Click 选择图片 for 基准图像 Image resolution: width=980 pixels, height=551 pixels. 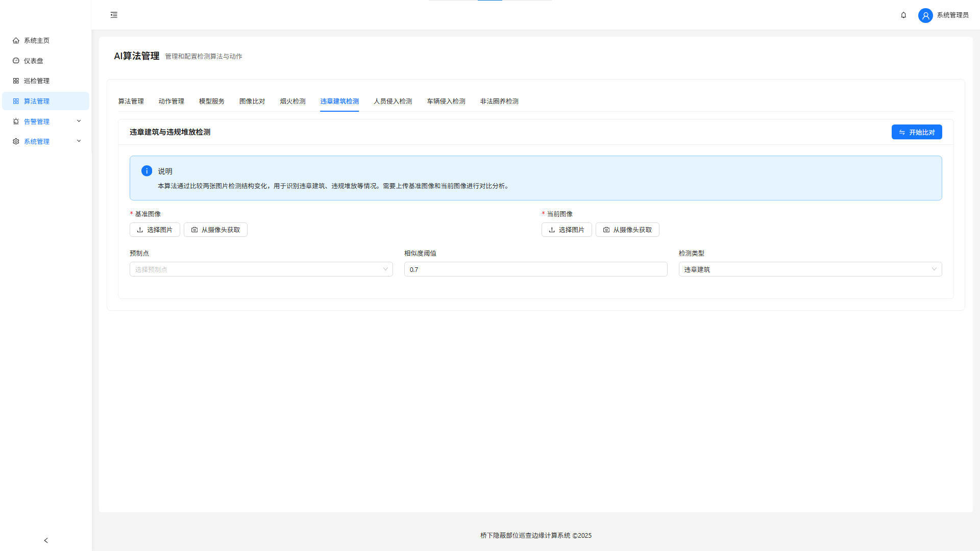pyautogui.click(x=155, y=230)
